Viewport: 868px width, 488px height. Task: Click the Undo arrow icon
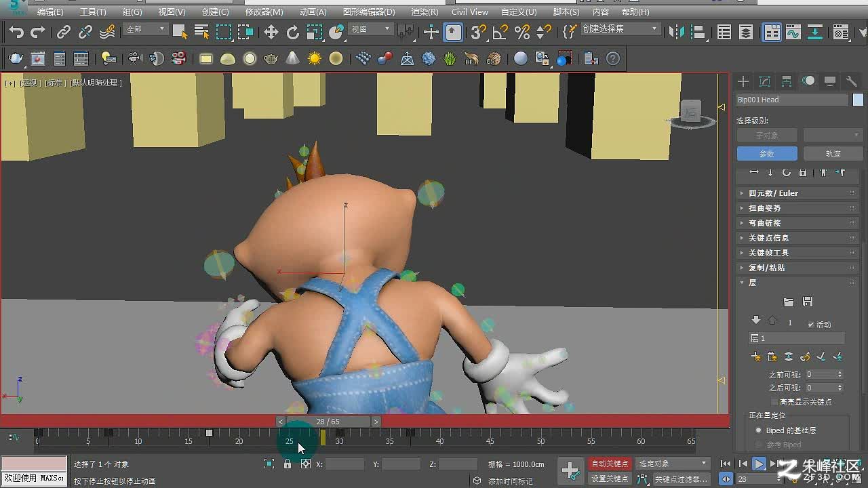click(16, 32)
